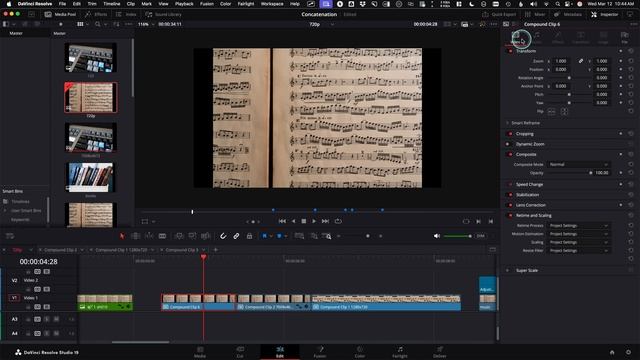Open Project Settings gear icon
Screen dimensions: 640x360
tap(628, 352)
